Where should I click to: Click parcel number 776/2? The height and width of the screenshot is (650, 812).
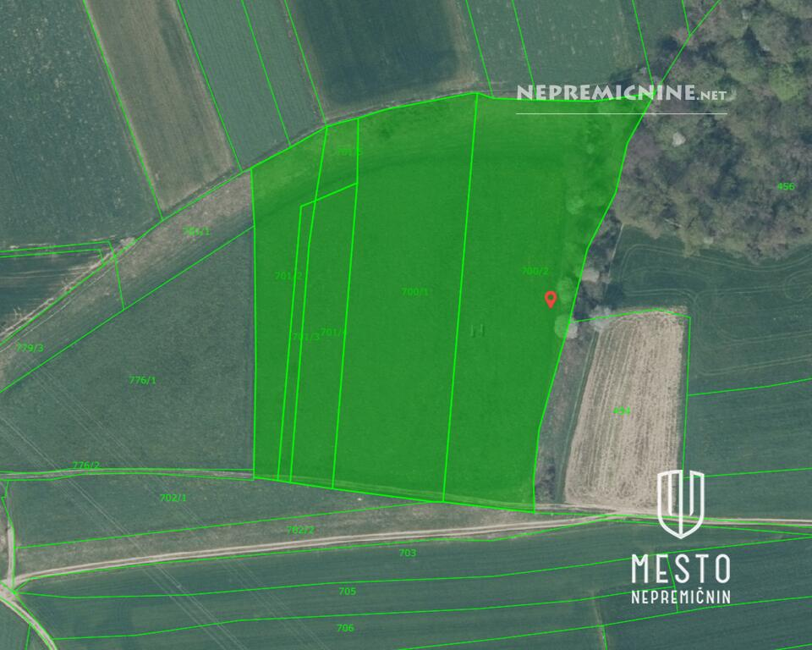click(85, 465)
